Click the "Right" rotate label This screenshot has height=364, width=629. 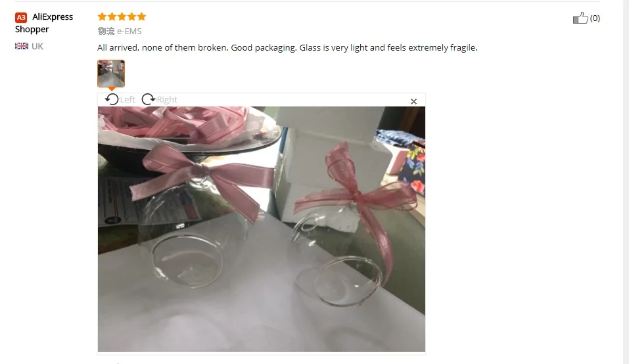[167, 99]
